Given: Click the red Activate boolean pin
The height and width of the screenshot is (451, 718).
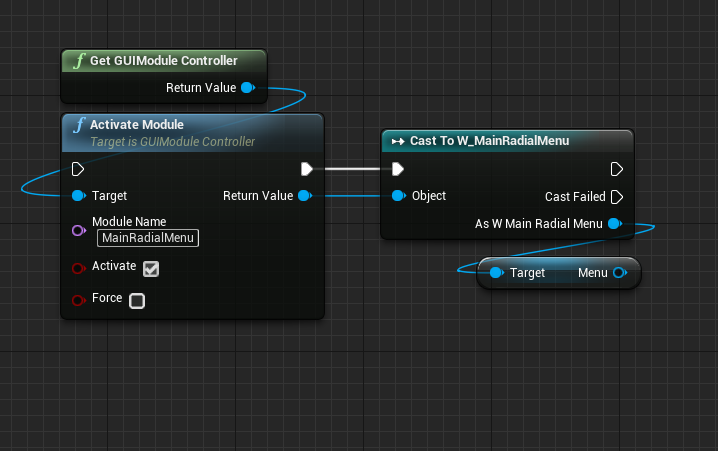Looking at the screenshot, I should click(x=79, y=268).
